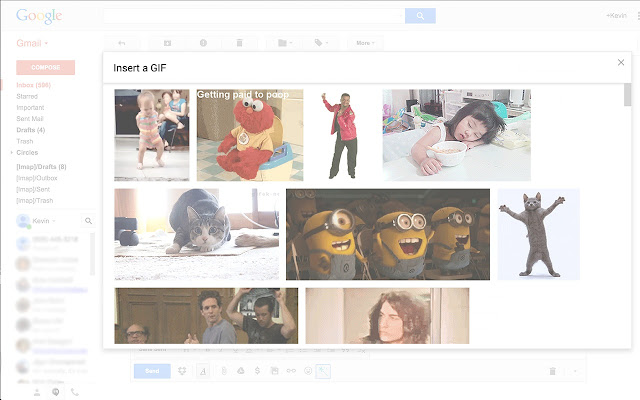This screenshot has width=640, height=400.
Task: Open the Starred folder
Action: click(27, 96)
